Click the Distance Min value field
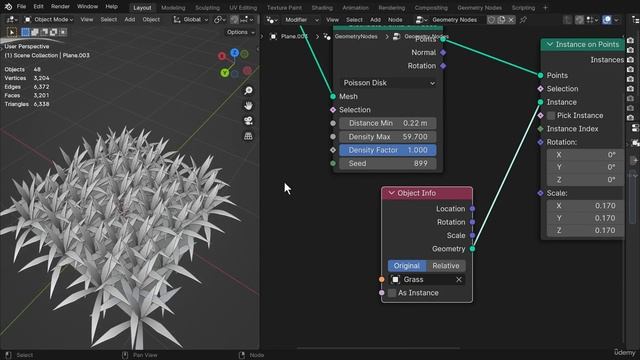 coord(388,123)
